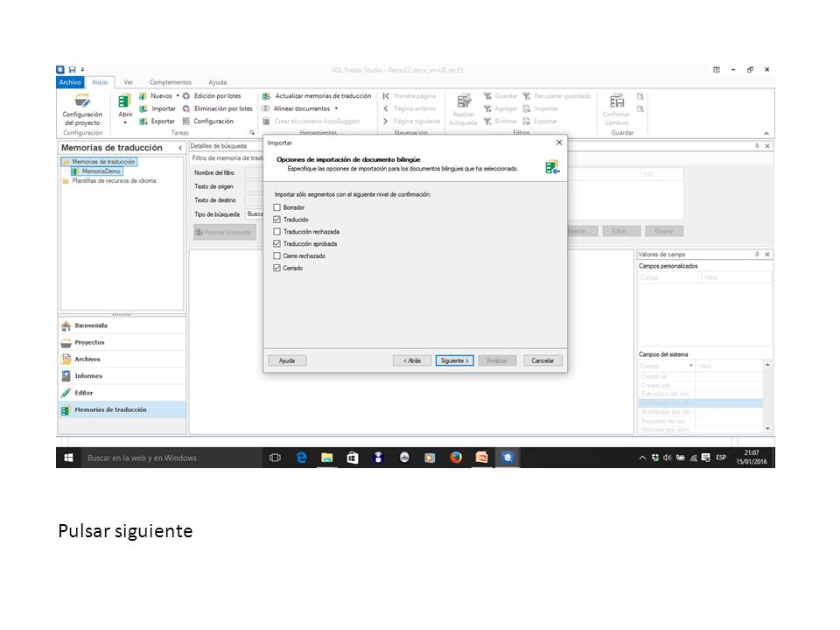Open the Complementos ribbon tab

171,82
